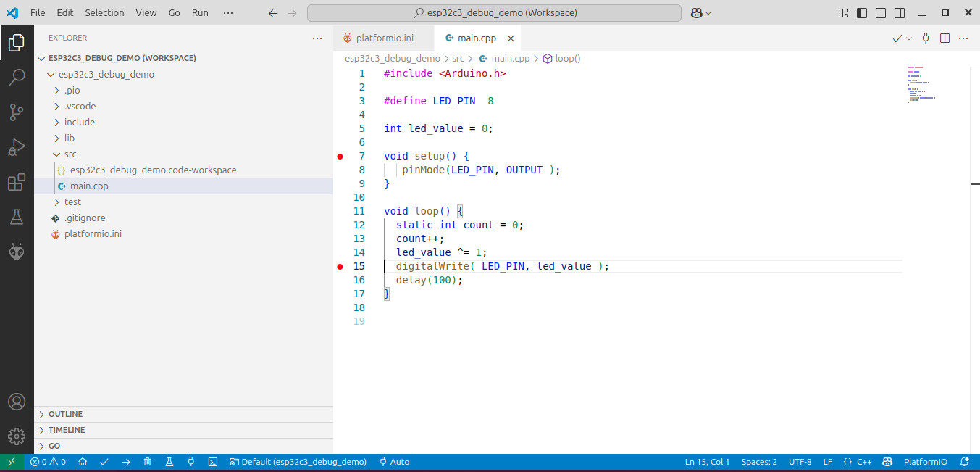The height and width of the screenshot is (472, 980).
Task: Open the Run and Debug view
Action: tap(17, 147)
